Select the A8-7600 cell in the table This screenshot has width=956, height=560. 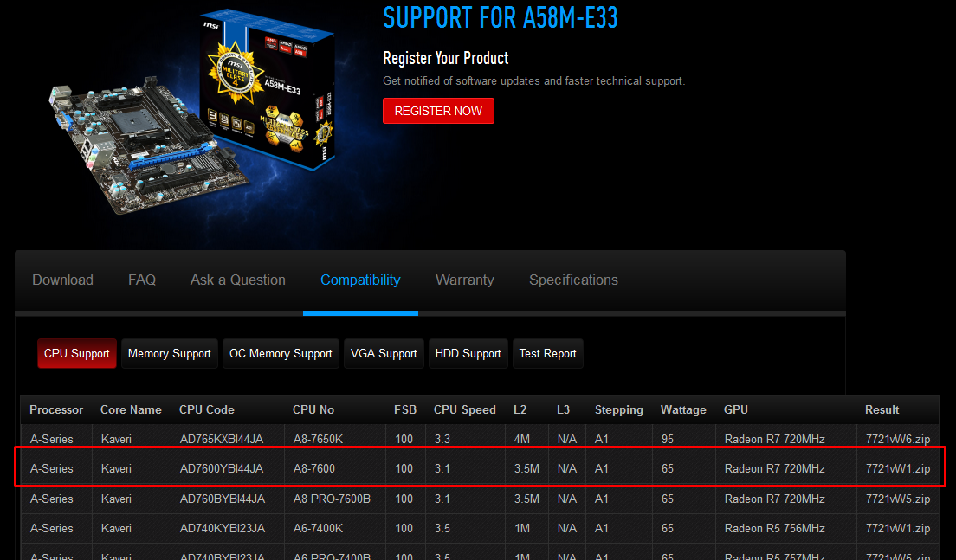click(313, 468)
